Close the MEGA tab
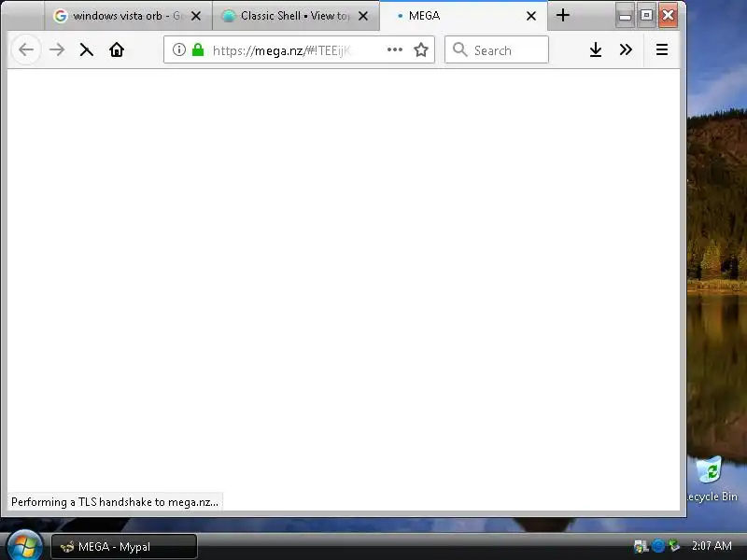 (531, 16)
